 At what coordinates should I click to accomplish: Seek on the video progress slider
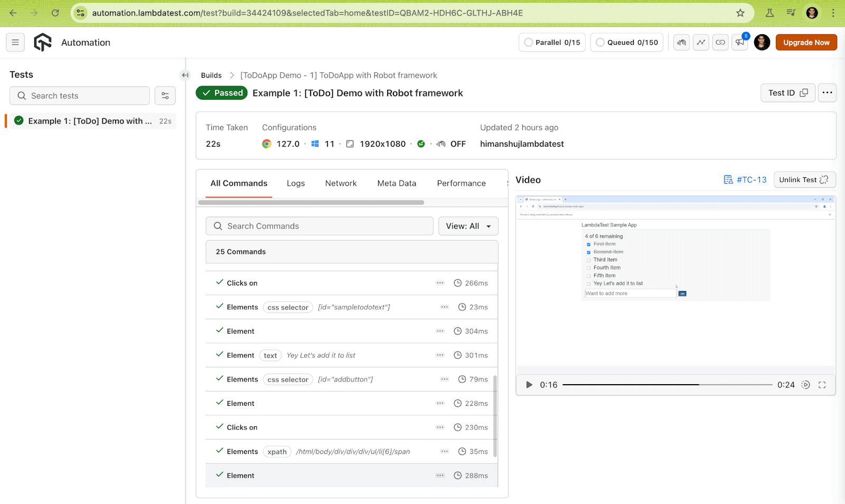(666, 385)
